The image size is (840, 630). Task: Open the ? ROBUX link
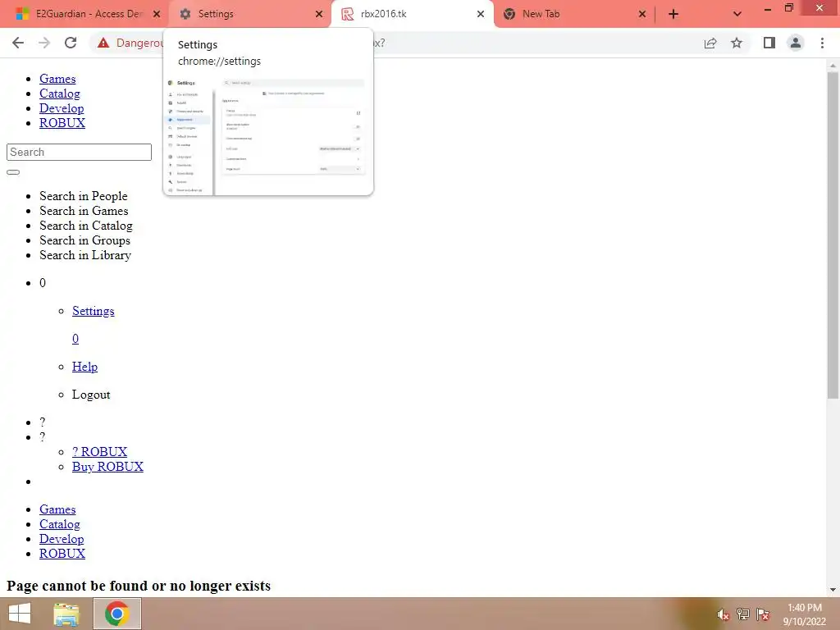click(x=99, y=452)
